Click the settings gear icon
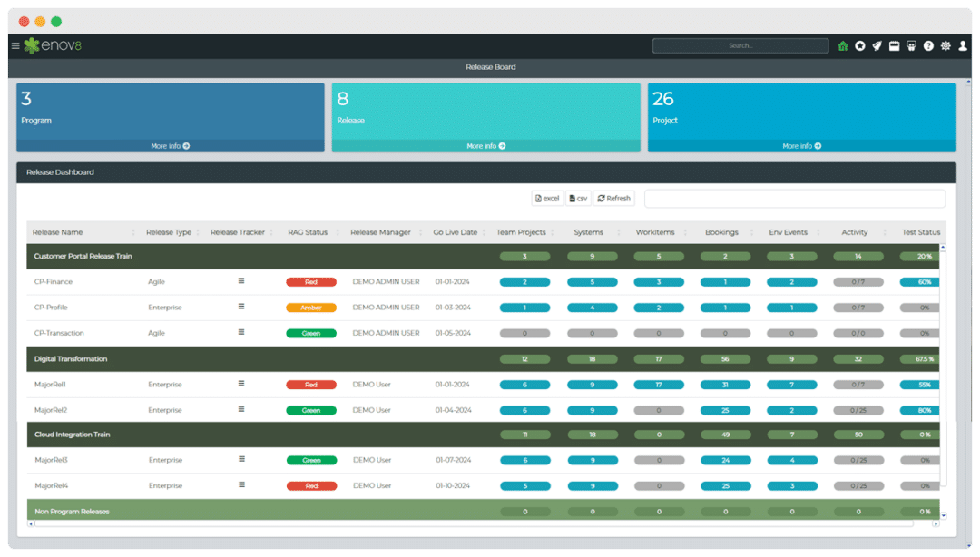The image size is (980, 557). click(944, 45)
